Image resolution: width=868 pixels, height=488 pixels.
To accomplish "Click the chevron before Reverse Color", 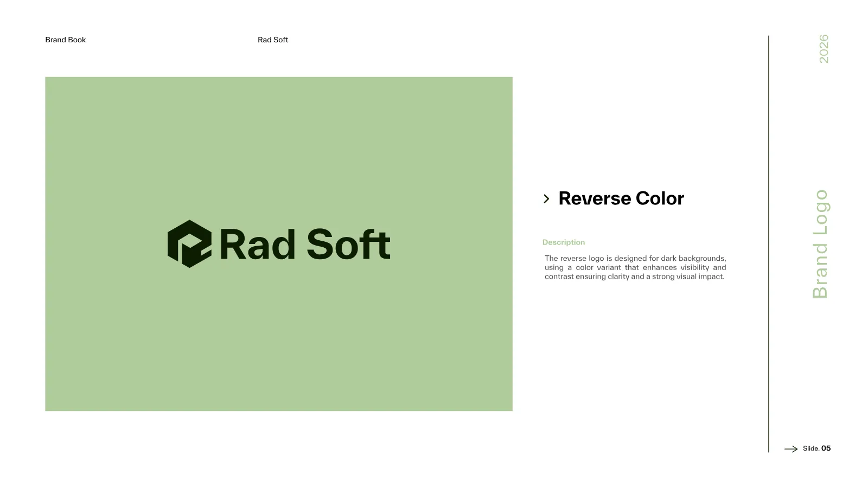I will 546,199.
